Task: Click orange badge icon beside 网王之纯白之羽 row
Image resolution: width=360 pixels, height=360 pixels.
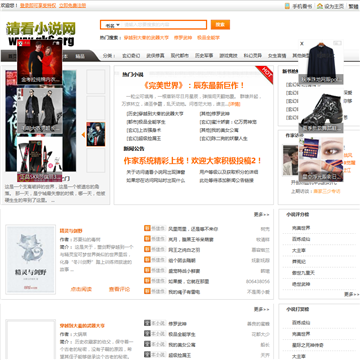Action: pos(147,249)
